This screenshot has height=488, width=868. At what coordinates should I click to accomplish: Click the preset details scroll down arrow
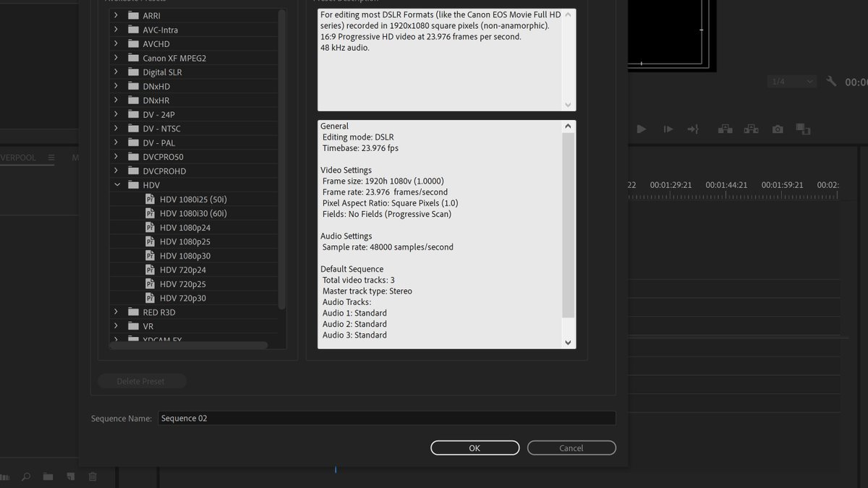(x=568, y=342)
